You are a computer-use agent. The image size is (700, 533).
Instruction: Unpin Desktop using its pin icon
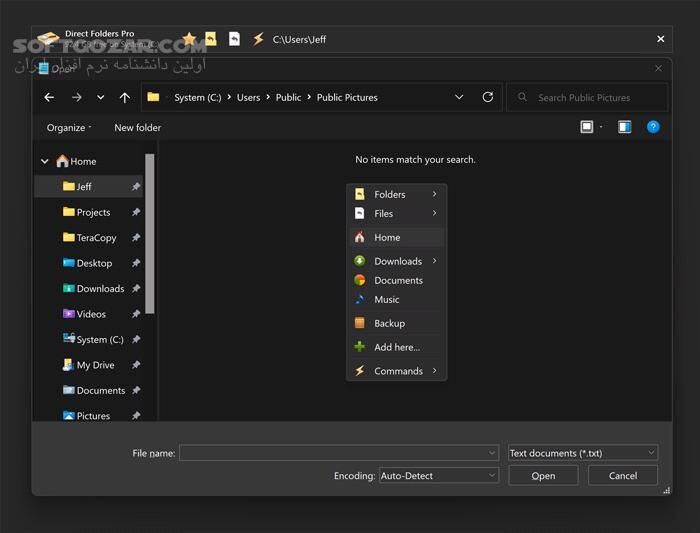point(136,263)
